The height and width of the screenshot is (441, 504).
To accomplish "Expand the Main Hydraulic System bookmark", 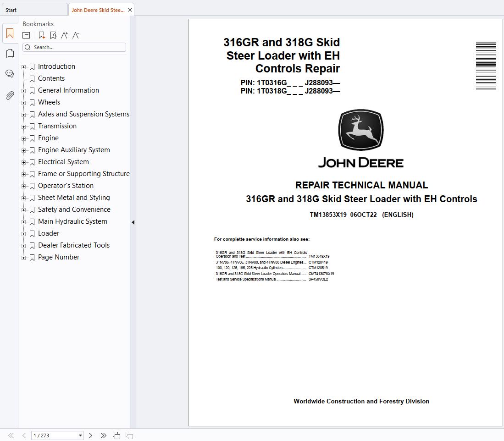I will point(24,221).
